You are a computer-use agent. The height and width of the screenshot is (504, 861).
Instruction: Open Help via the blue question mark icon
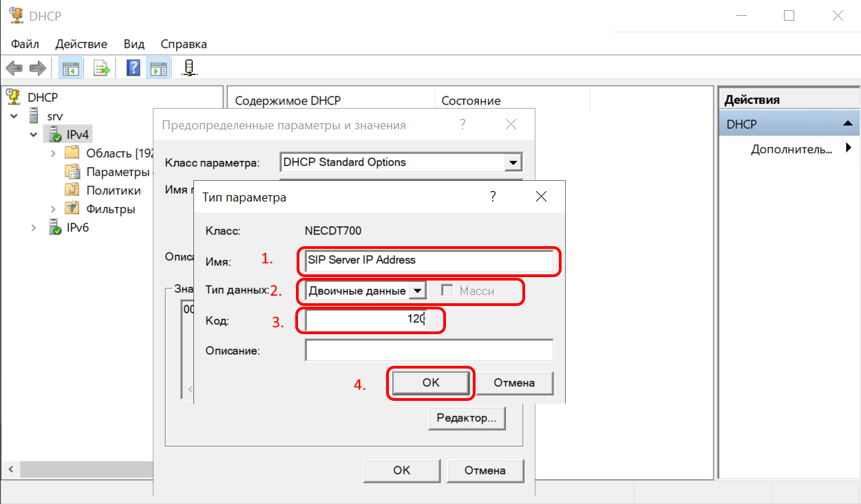[x=134, y=68]
